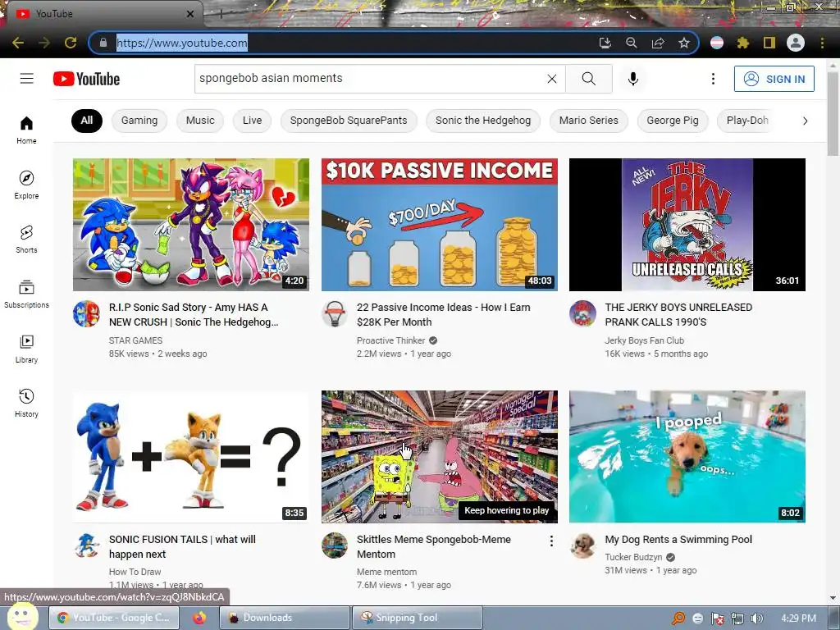
Task: Go back with browser back arrow
Action: [18, 43]
